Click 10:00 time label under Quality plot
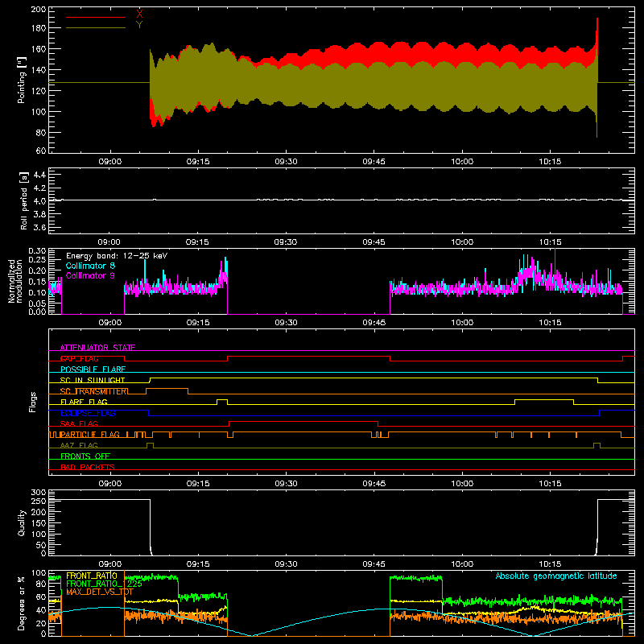 tap(462, 564)
